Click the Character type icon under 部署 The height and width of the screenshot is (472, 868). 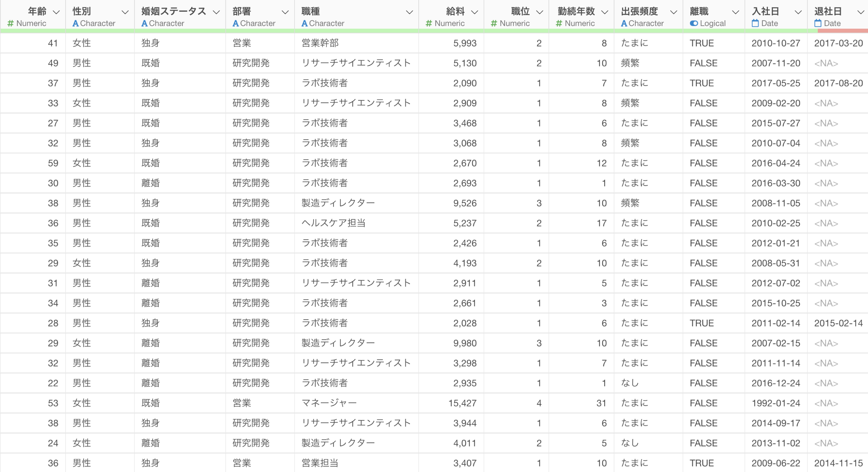click(236, 23)
